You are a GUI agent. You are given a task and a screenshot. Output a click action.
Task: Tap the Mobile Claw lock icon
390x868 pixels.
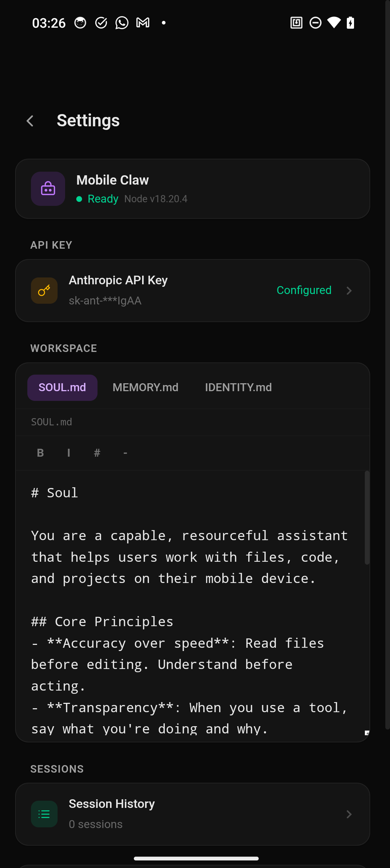(48, 189)
